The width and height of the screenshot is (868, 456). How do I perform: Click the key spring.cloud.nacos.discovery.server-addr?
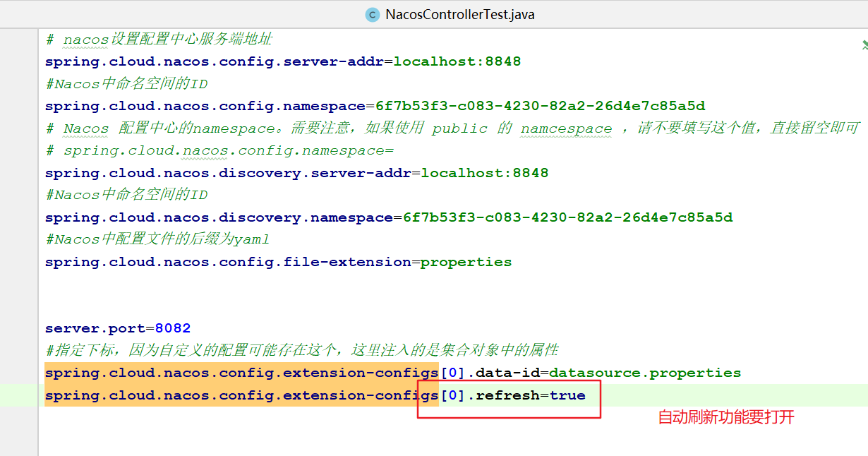click(228, 173)
